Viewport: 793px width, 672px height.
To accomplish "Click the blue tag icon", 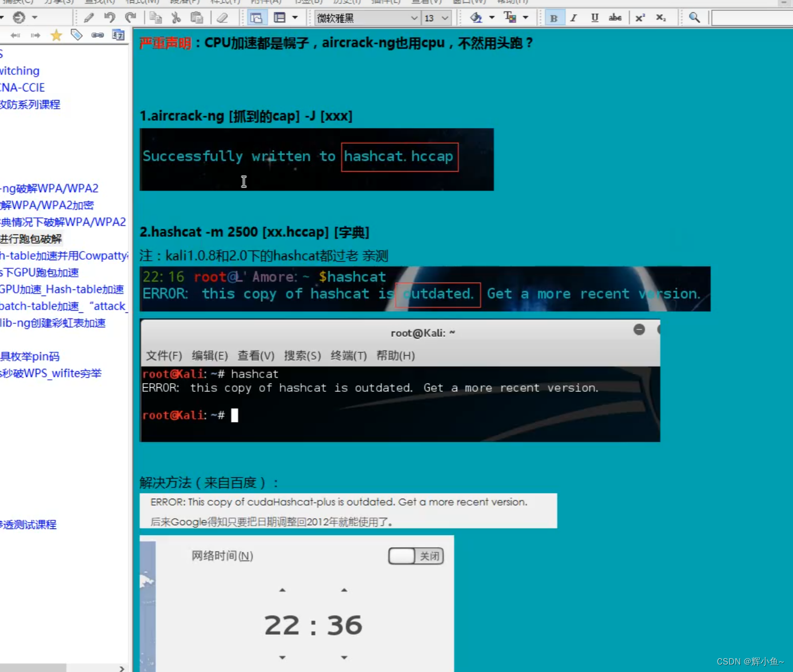I will coord(77,35).
